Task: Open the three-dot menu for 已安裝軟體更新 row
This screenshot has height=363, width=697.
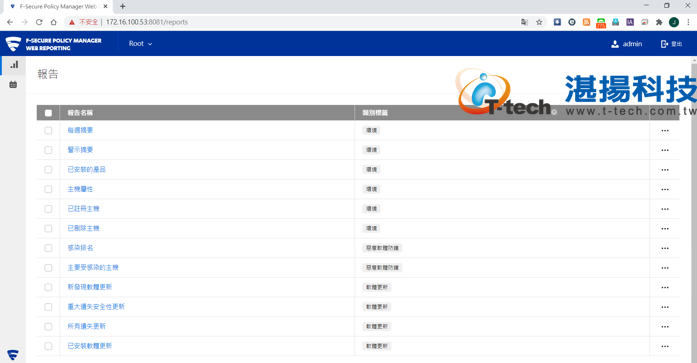Action: pos(665,346)
